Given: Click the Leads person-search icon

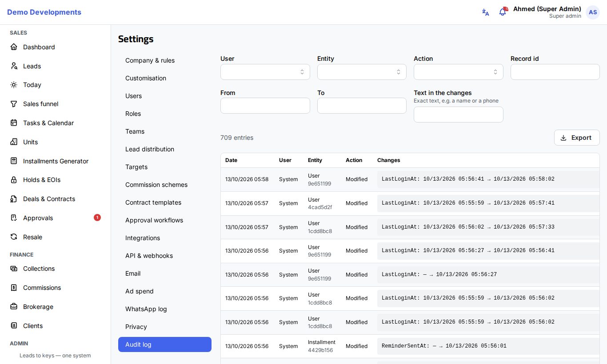Looking at the screenshot, I should 14,66.
